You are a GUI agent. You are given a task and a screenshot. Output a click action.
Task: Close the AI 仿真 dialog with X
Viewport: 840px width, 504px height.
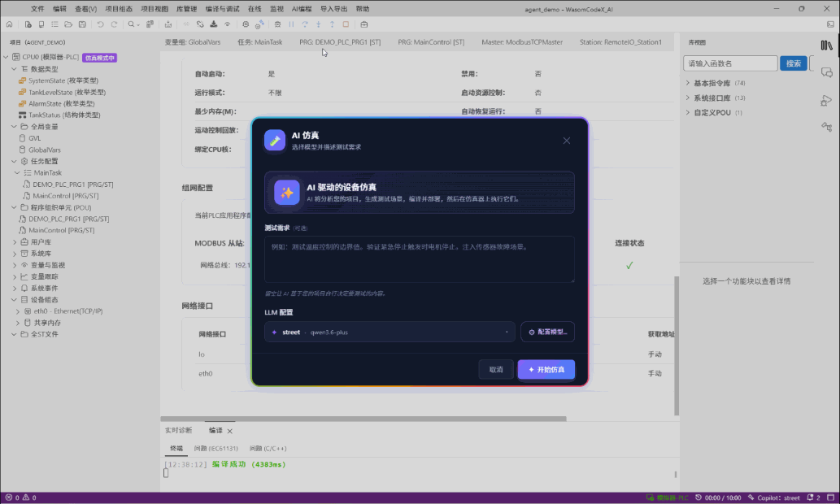(x=566, y=141)
